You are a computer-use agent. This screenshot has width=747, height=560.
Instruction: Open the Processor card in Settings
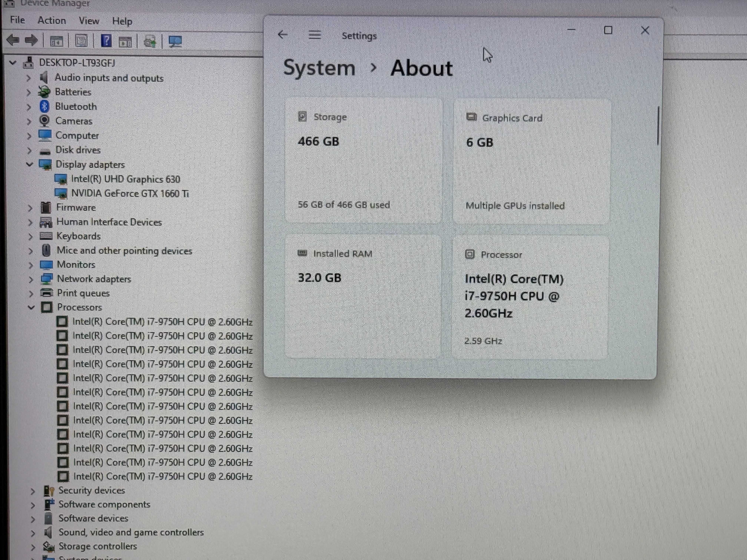530,297
